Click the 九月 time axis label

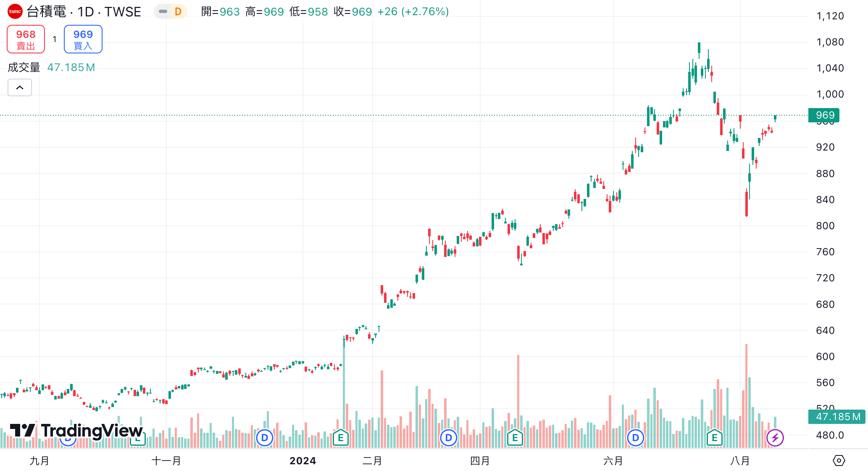tap(39, 461)
